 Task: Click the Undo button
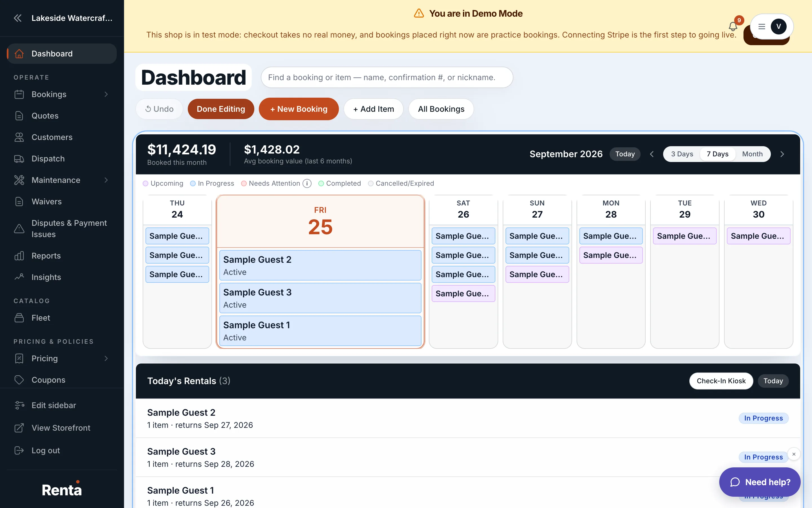click(159, 109)
